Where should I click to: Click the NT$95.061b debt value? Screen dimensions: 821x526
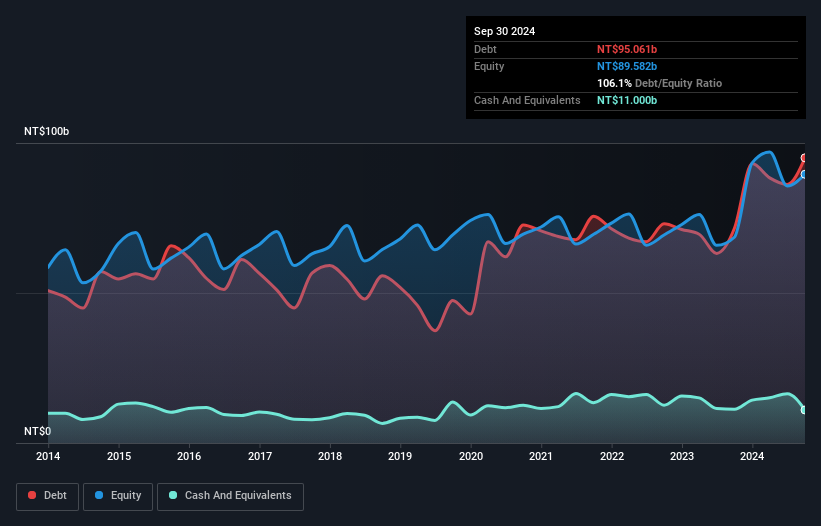tap(627, 49)
